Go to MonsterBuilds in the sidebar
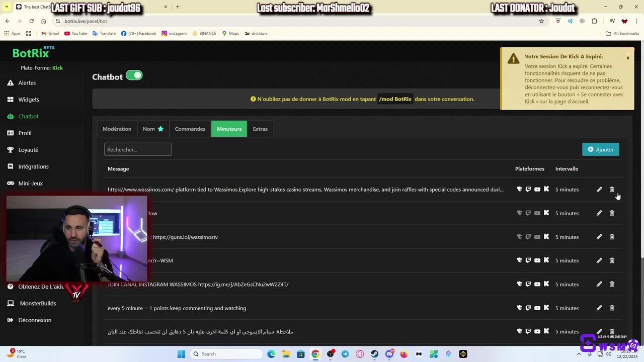644x362 pixels. coord(32,303)
